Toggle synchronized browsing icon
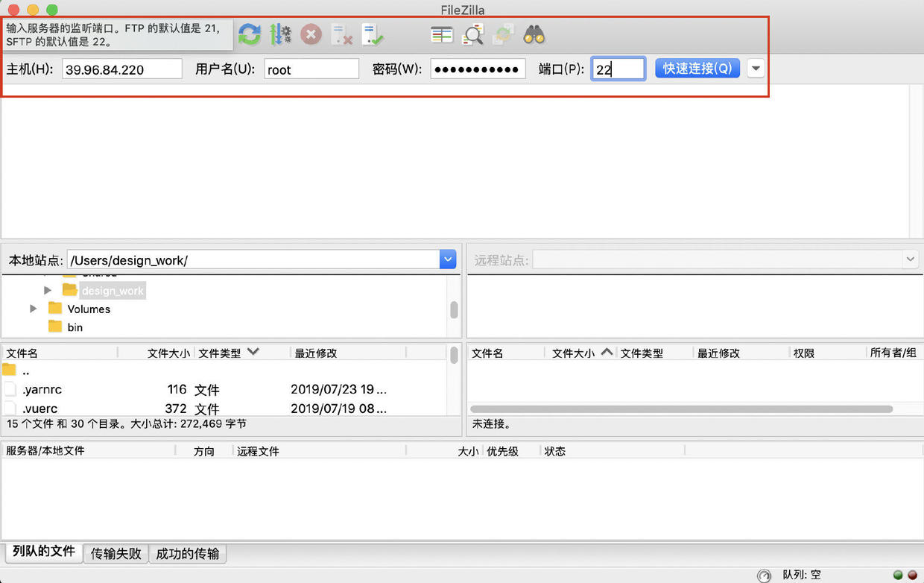Screen dimensions: 924x583 [504, 34]
